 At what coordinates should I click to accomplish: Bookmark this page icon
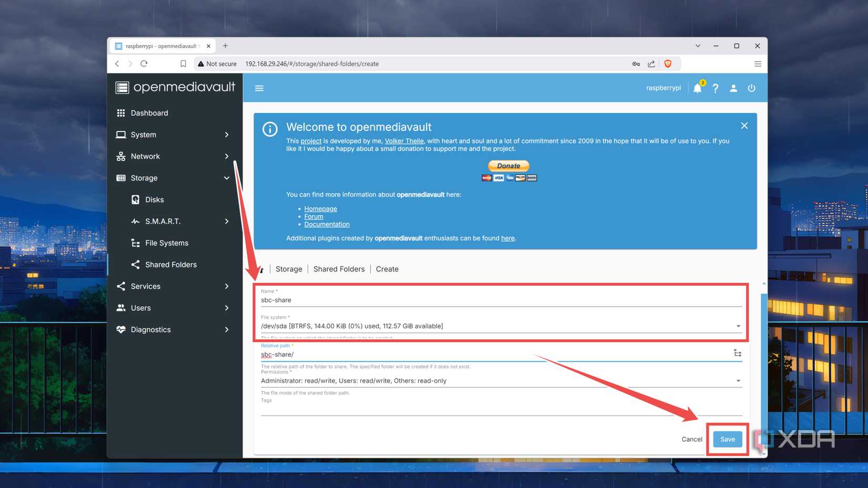[x=183, y=64]
